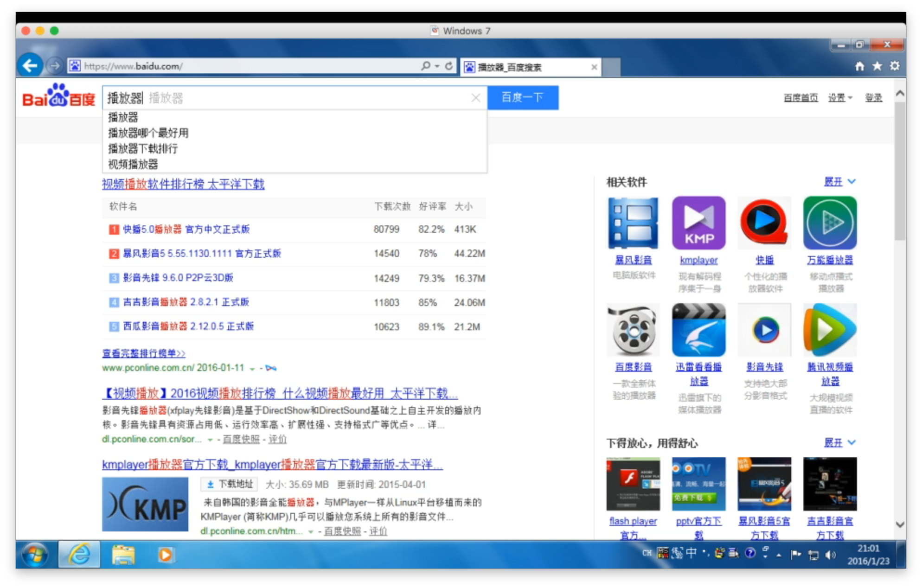922x588 pixels.
Task: Click the Baidu logo
Action: coord(58,96)
